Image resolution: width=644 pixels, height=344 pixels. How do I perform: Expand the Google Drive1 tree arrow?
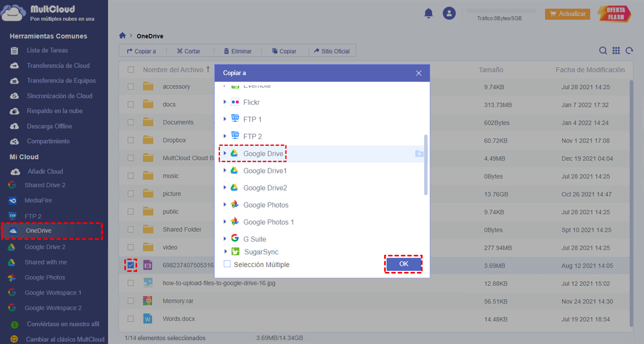(225, 170)
